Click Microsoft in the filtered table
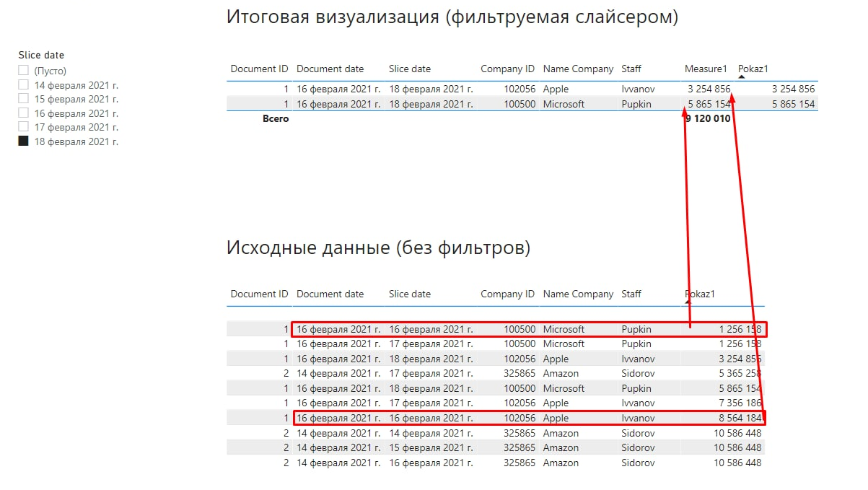The width and height of the screenshot is (868, 490). point(564,104)
